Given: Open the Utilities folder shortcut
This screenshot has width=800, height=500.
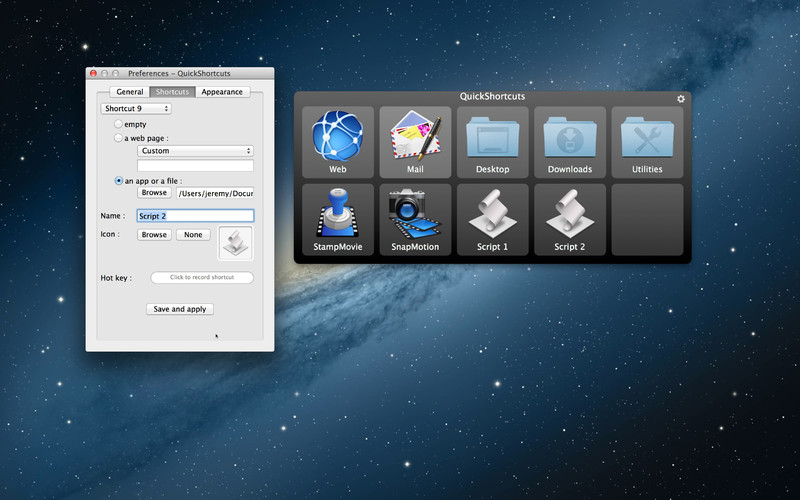Looking at the screenshot, I should tap(647, 142).
